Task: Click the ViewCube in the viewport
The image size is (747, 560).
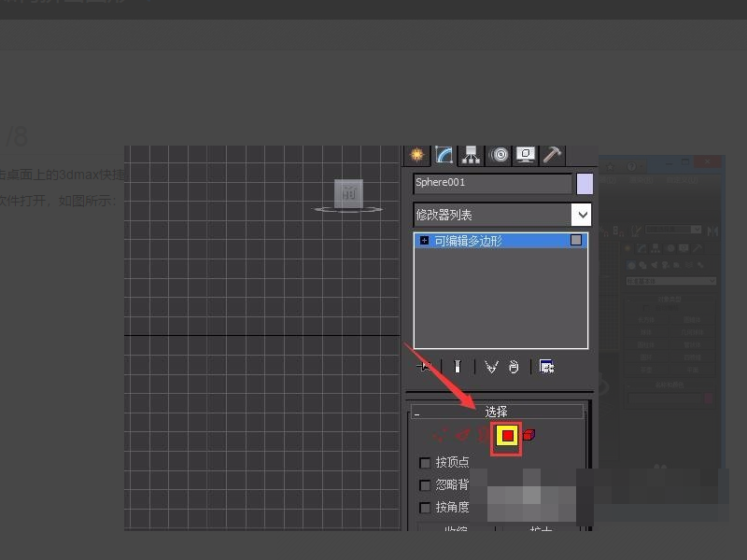Action: pyautogui.click(x=348, y=194)
